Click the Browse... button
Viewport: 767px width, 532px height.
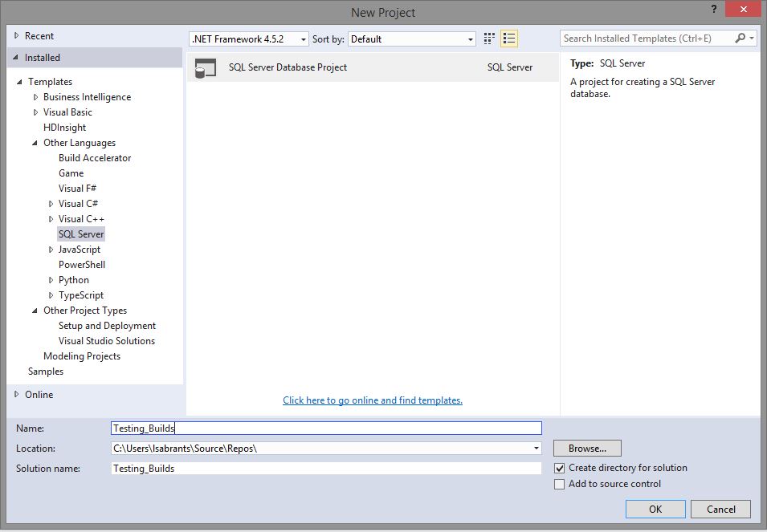pos(587,448)
